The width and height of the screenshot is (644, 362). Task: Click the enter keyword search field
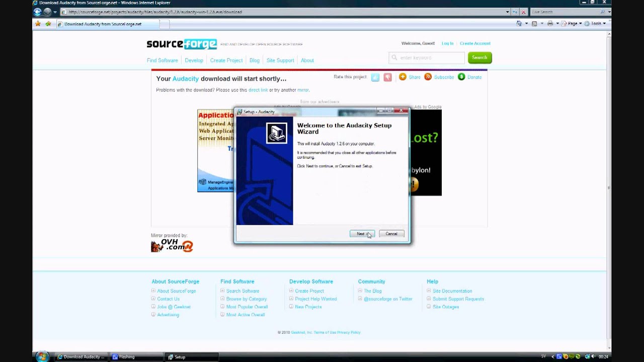(x=427, y=58)
